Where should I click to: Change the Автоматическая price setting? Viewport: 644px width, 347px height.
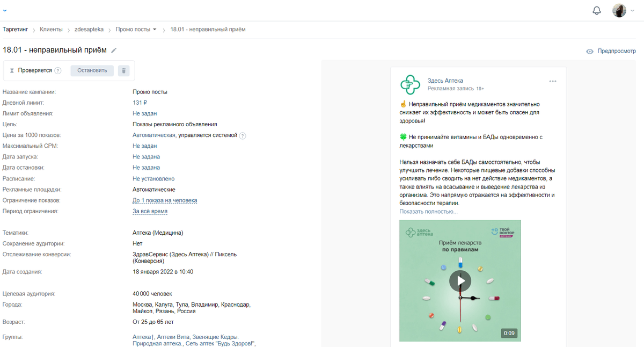pyautogui.click(x=154, y=135)
